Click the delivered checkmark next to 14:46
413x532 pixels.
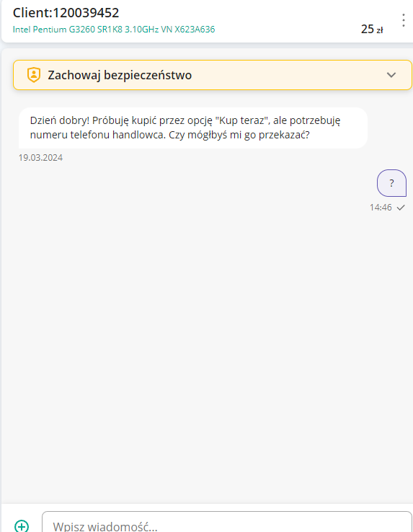point(401,208)
